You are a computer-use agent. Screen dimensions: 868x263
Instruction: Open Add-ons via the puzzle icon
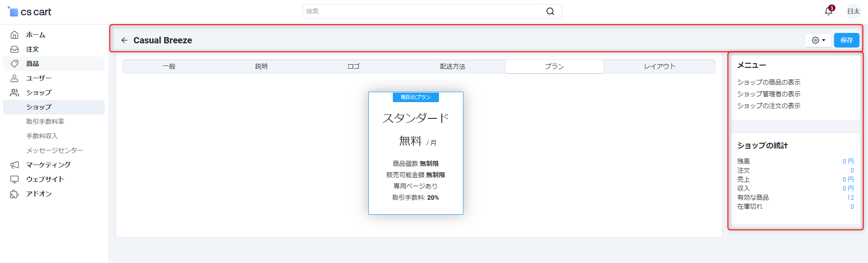coord(14,194)
